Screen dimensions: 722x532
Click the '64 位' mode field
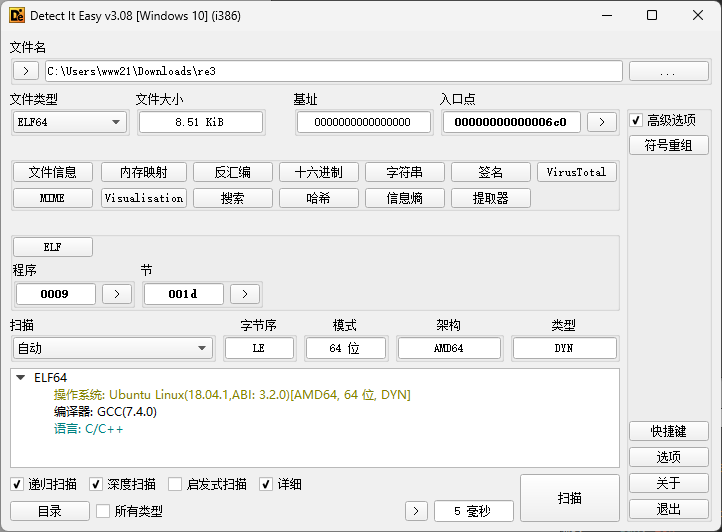click(346, 348)
